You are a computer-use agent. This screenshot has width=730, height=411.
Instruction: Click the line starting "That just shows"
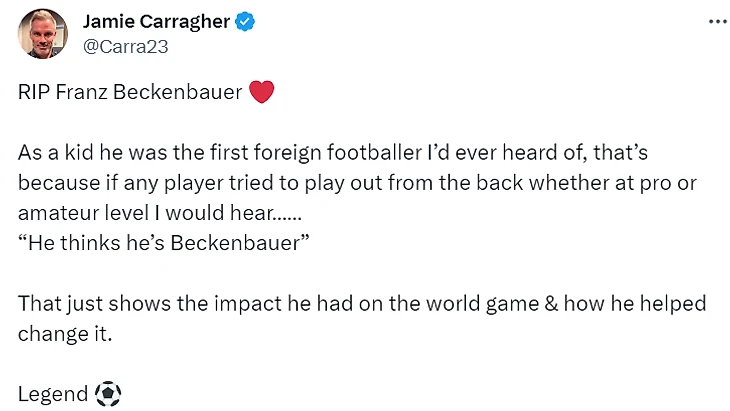362,304
